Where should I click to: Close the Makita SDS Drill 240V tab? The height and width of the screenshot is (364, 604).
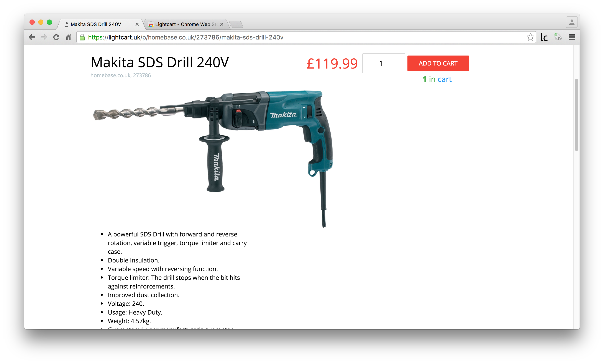(137, 24)
